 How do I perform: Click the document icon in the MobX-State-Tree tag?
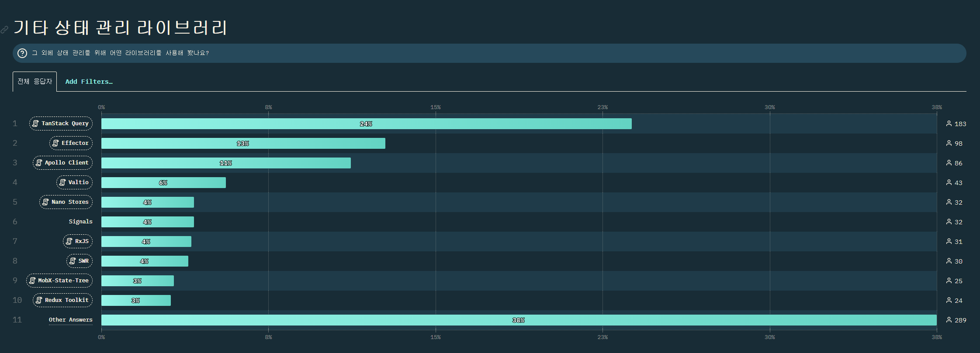coord(32,281)
